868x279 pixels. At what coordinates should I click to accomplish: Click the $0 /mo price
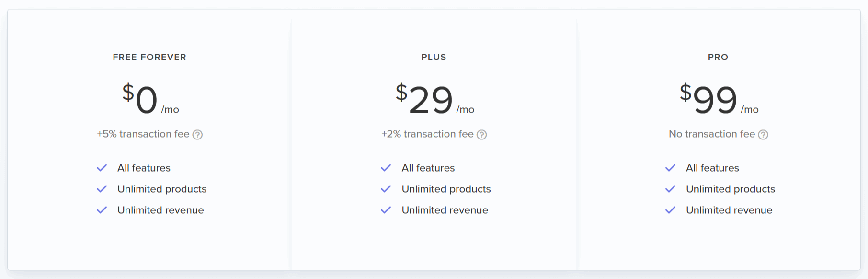tap(150, 98)
